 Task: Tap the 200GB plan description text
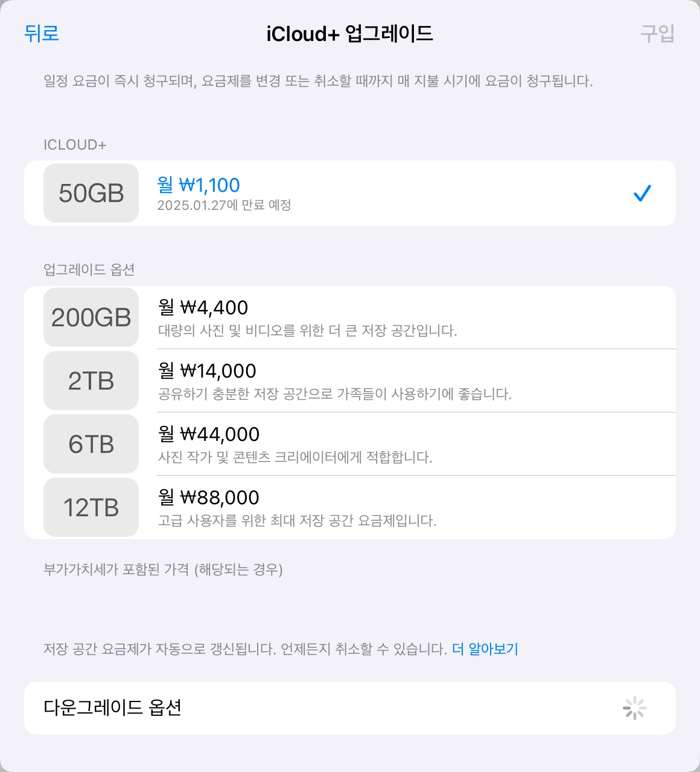tap(307, 331)
